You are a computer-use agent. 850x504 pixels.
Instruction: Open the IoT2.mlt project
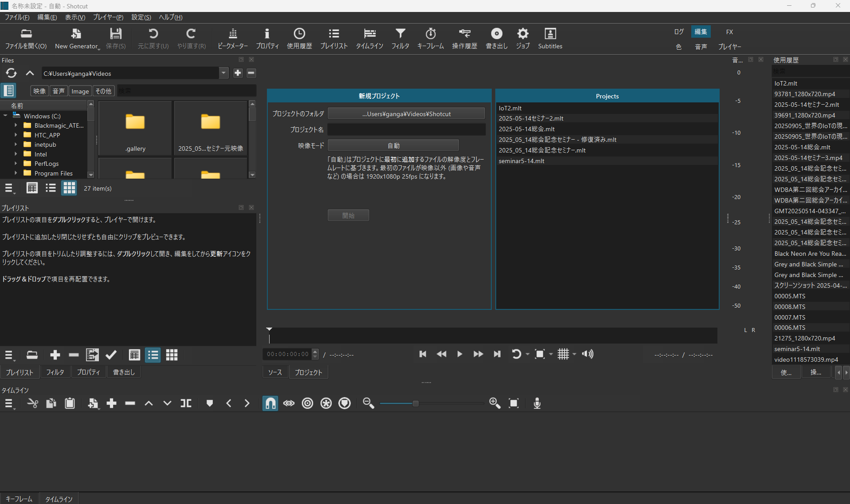(x=510, y=108)
